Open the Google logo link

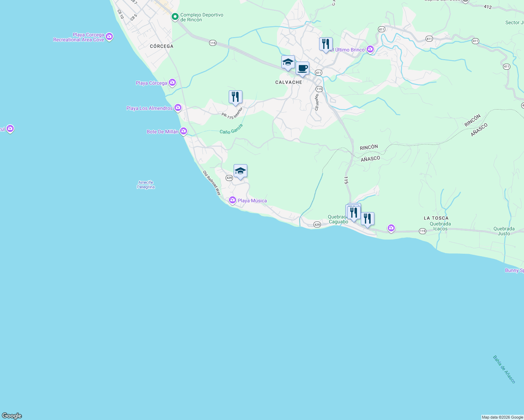pos(12,416)
